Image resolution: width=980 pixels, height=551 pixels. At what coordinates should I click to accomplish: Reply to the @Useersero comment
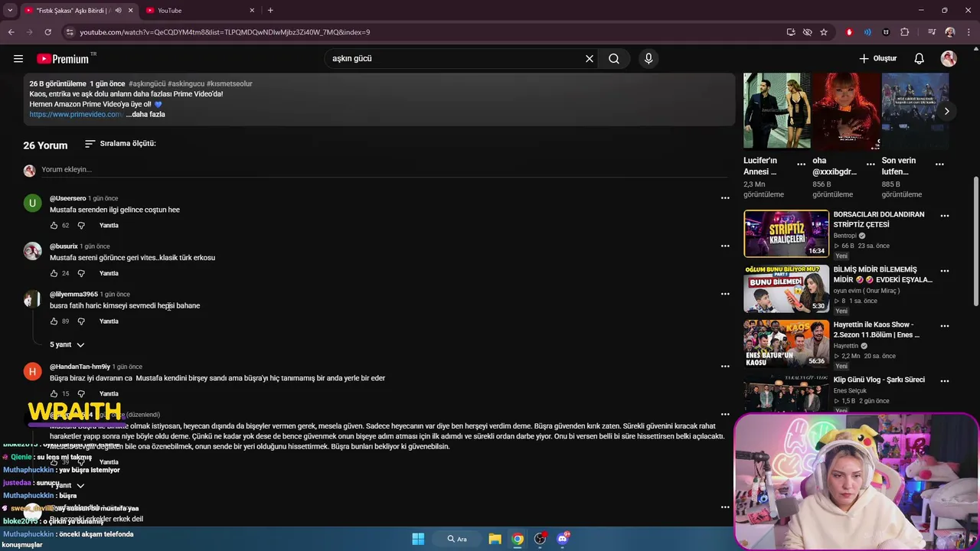[109, 225]
